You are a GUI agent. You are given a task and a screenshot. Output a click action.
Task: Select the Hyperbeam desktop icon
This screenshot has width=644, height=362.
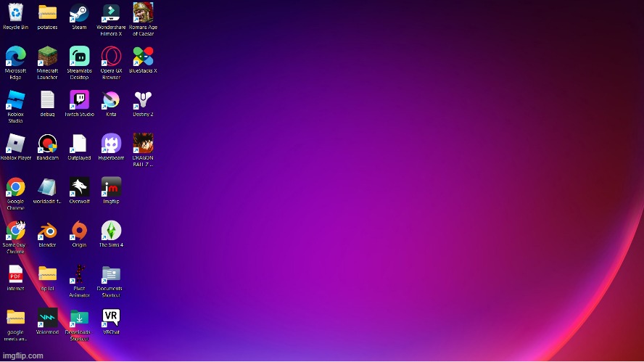111,144
